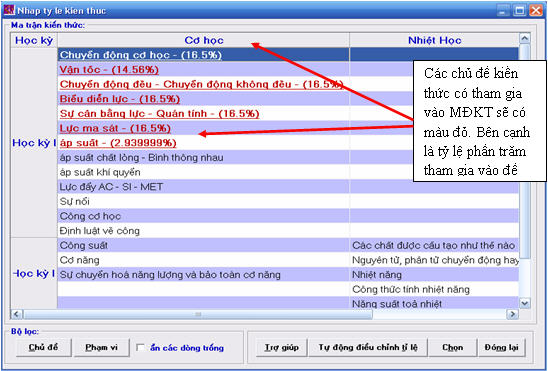This screenshot has height=371, width=548.
Task: Click the app icon in title bar
Action: tap(9, 10)
